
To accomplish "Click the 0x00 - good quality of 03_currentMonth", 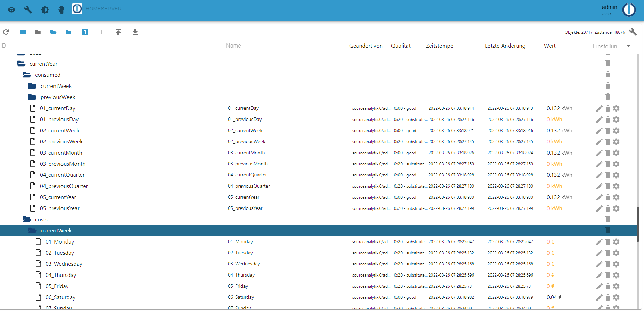I will click(405, 153).
